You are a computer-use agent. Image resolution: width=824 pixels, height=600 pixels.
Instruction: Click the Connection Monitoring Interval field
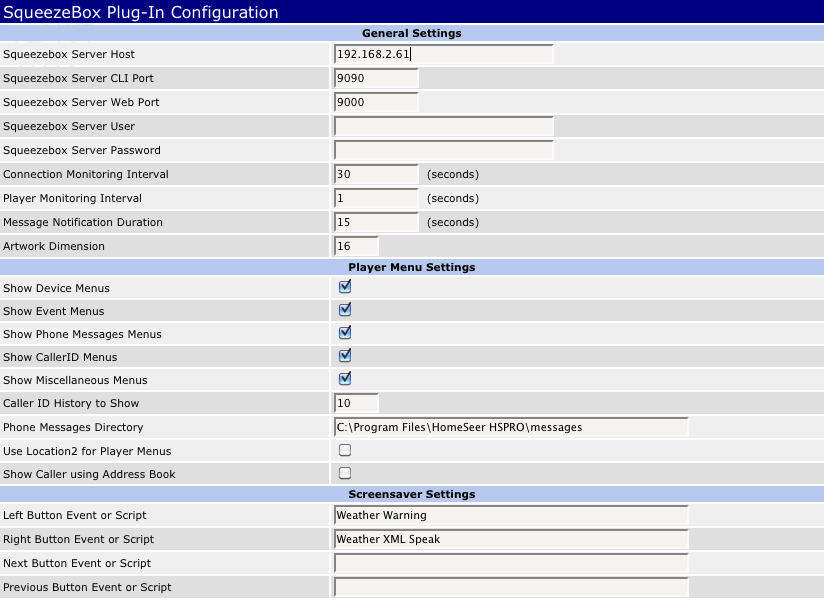(x=376, y=174)
